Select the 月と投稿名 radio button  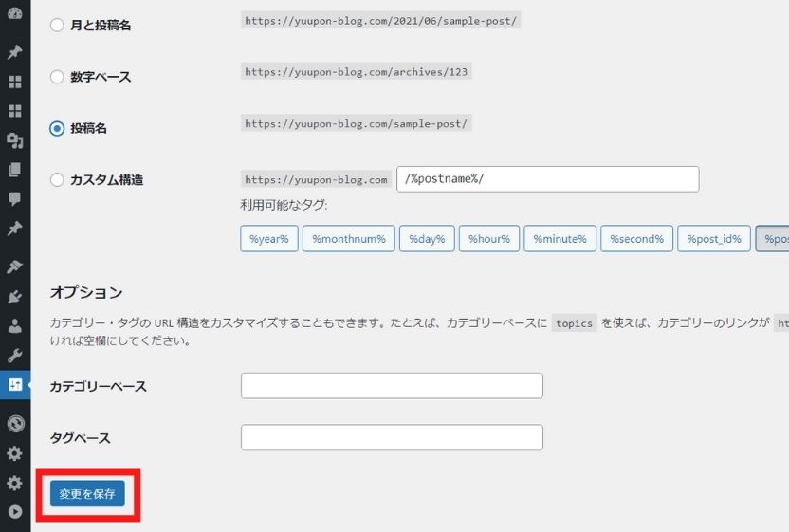[x=57, y=25]
